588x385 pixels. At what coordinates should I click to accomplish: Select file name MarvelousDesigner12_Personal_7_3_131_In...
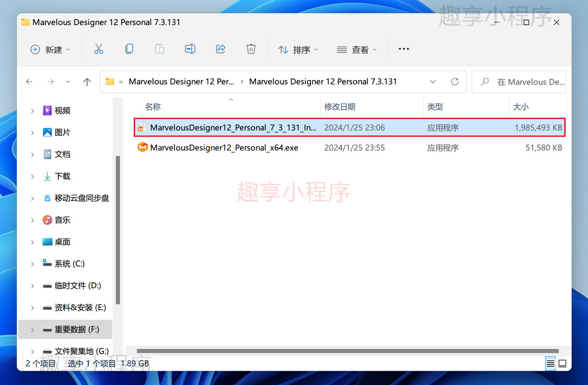[233, 128]
